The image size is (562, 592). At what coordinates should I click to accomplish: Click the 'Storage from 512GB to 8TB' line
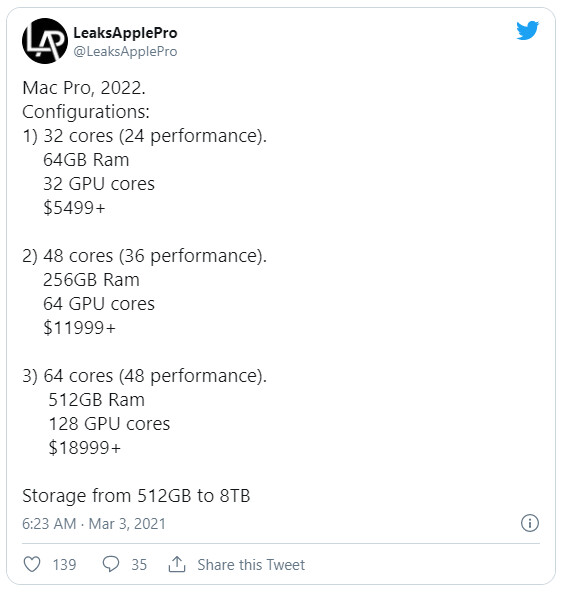[136, 496]
